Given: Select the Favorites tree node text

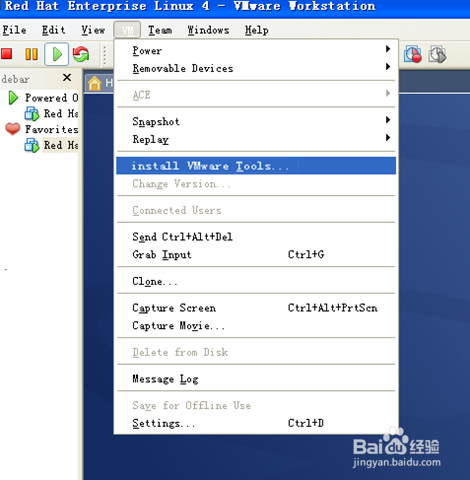Looking at the screenshot, I should coord(52,129).
